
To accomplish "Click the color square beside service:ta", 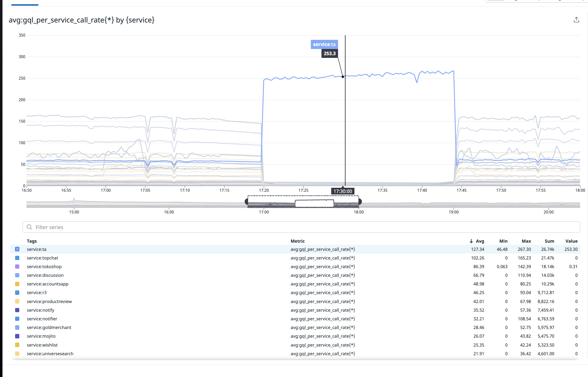I will point(17,249).
